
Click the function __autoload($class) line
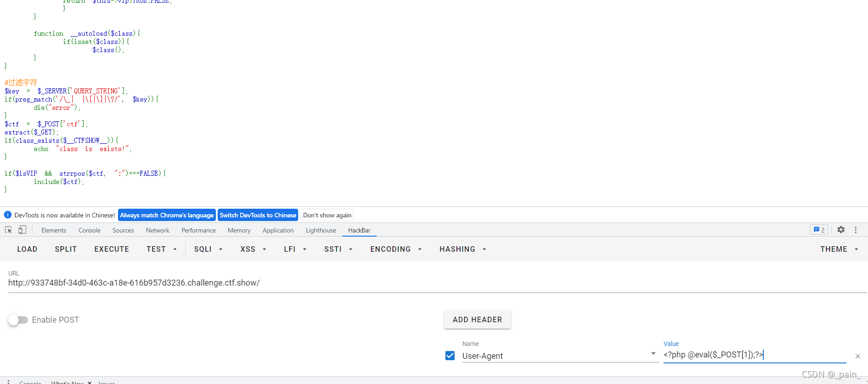pos(87,33)
